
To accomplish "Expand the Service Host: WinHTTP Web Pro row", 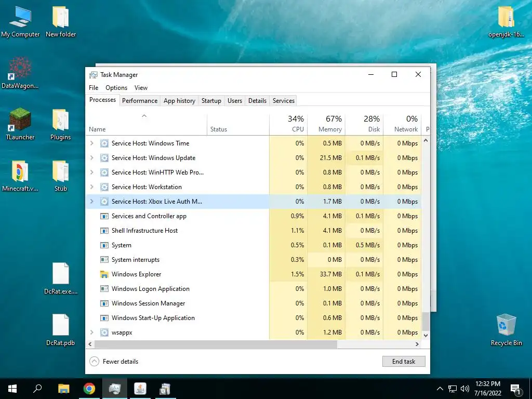I will [x=91, y=172].
